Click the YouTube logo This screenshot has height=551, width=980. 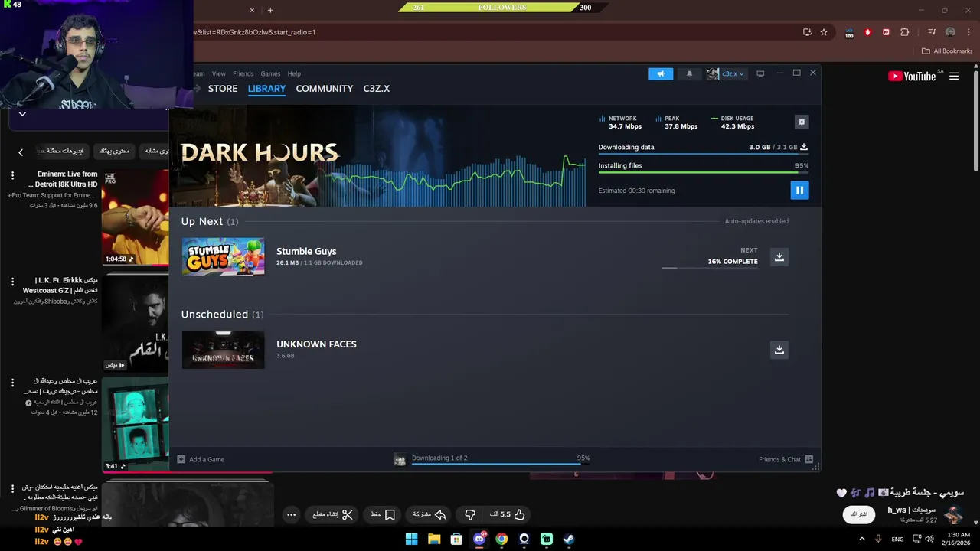pyautogui.click(x=912, y=77)
